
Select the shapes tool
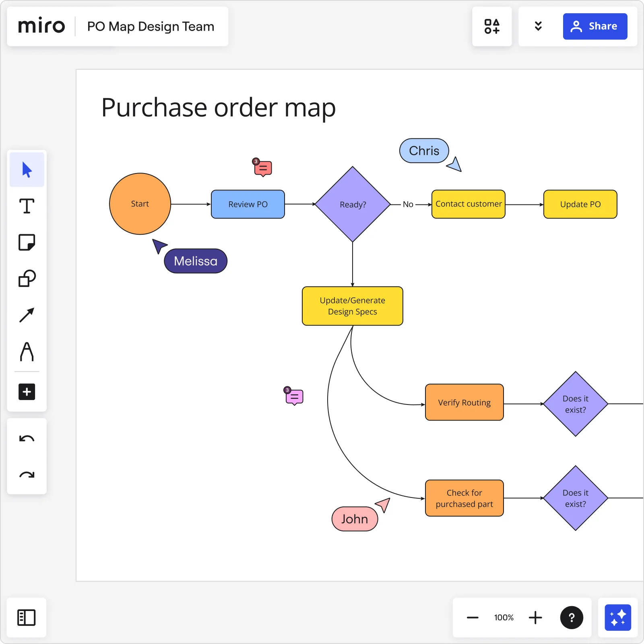point(27,278)
